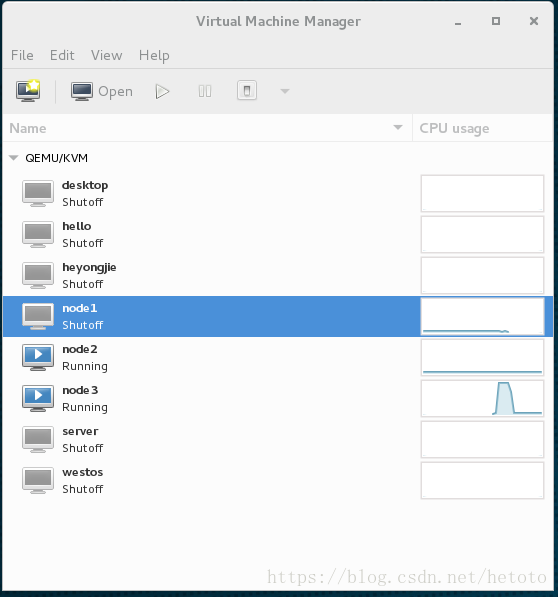Click the Name column sort arrow
The image size is (558, 597).
pos(398,128)
